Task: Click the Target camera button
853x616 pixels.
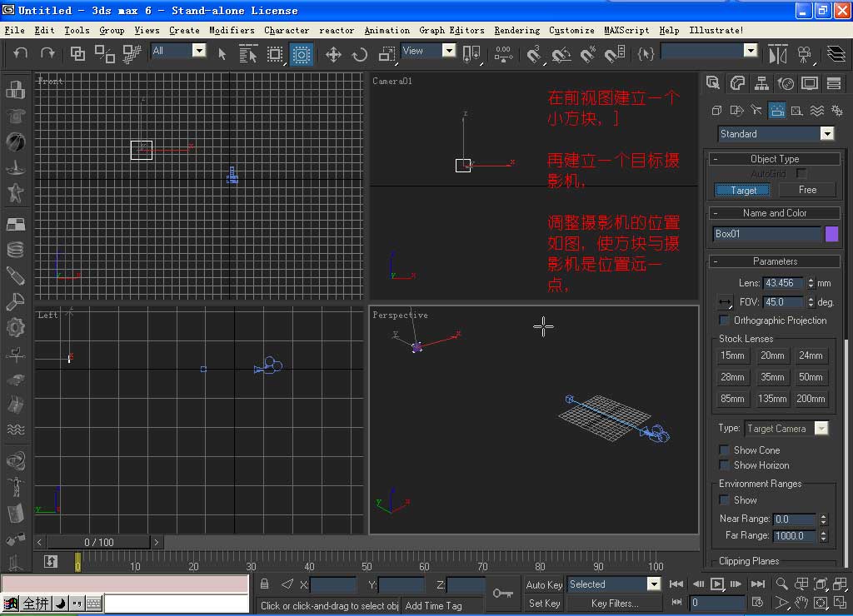Action: coord(742,190)
